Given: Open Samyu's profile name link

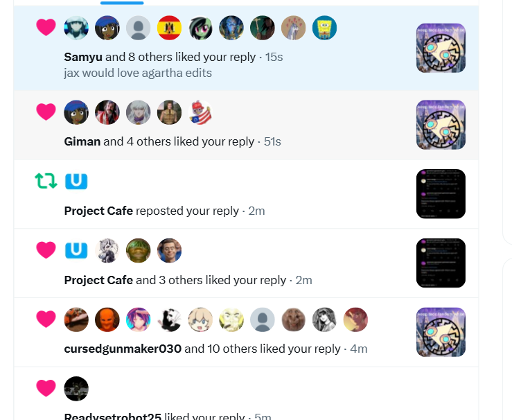Looking at the screenshot, I should (83, 57).
